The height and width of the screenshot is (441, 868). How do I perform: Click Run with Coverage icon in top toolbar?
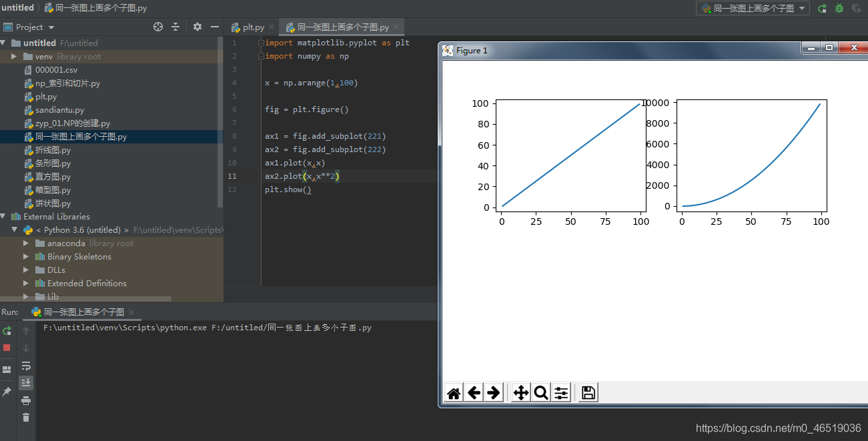pyautogui.click(x=857, y=8)
